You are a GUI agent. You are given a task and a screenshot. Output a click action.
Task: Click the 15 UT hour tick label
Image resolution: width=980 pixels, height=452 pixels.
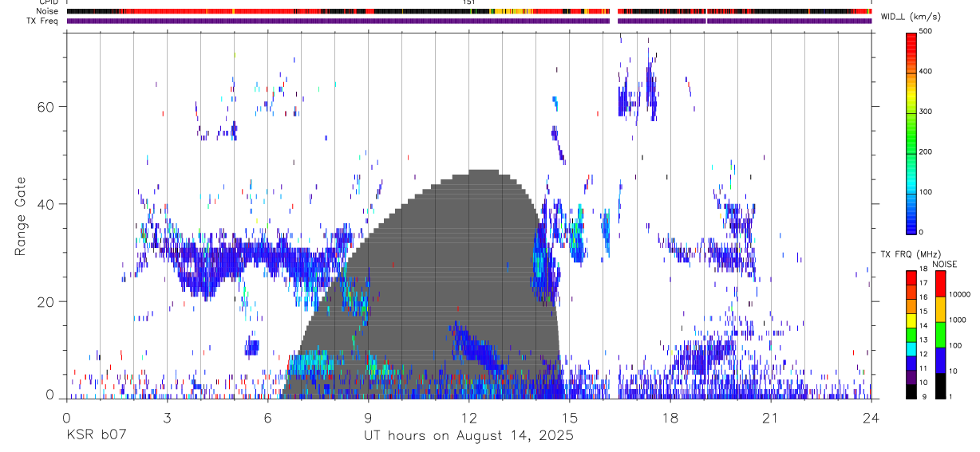click(570, 418)
